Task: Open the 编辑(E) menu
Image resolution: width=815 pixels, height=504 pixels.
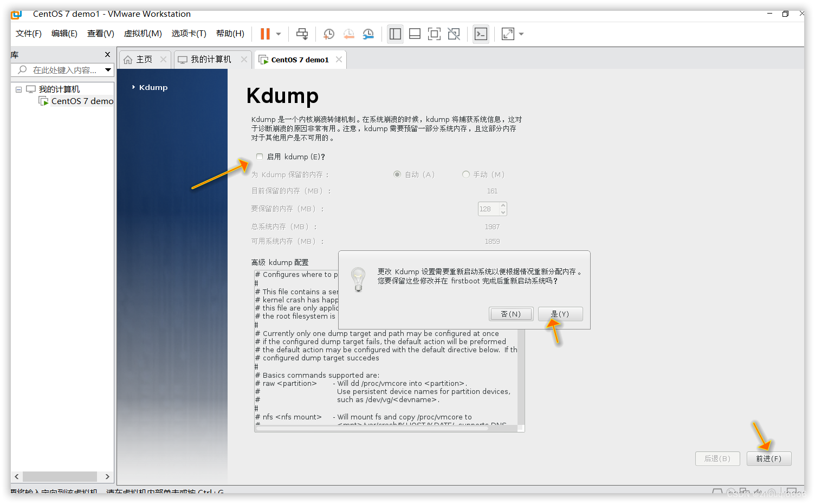Action: (64, 34)
